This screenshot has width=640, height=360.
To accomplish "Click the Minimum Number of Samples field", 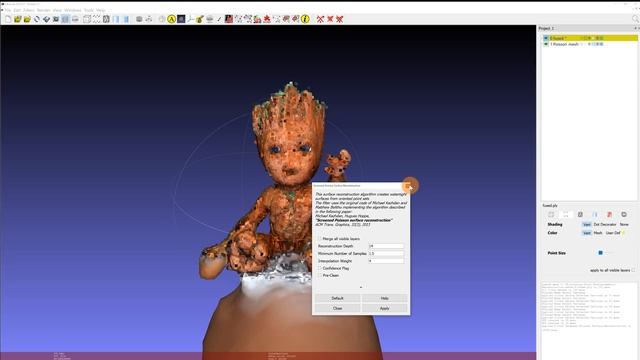I will coord(386,253).
